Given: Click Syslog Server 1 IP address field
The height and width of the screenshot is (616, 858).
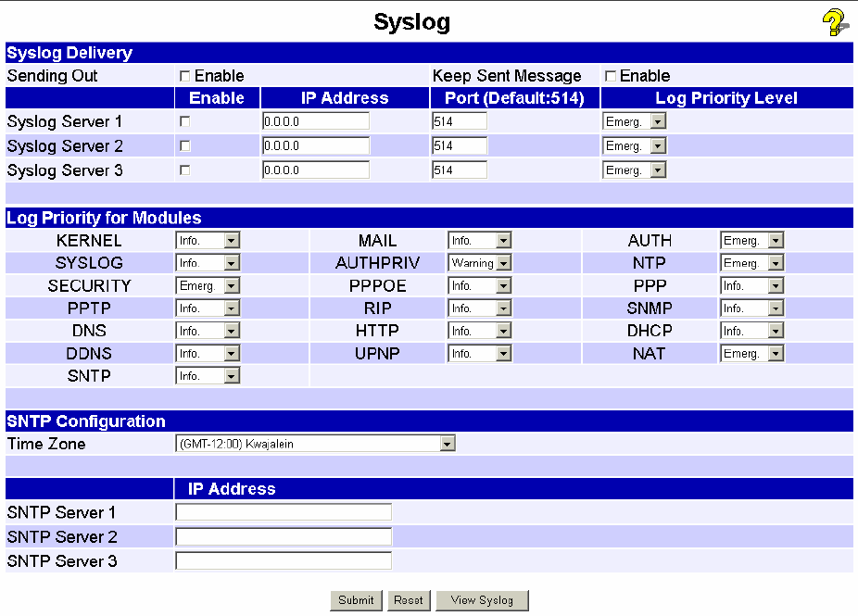Looking at the screenshot, I should (316, 121).
